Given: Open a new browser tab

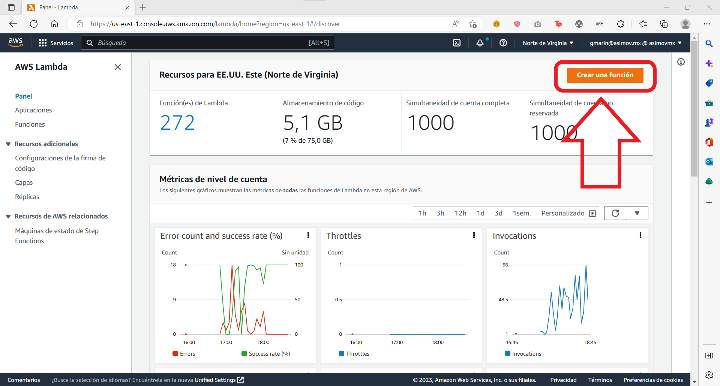Looking at the screenshot, I should pyautogui.click(x=143, y=7).
